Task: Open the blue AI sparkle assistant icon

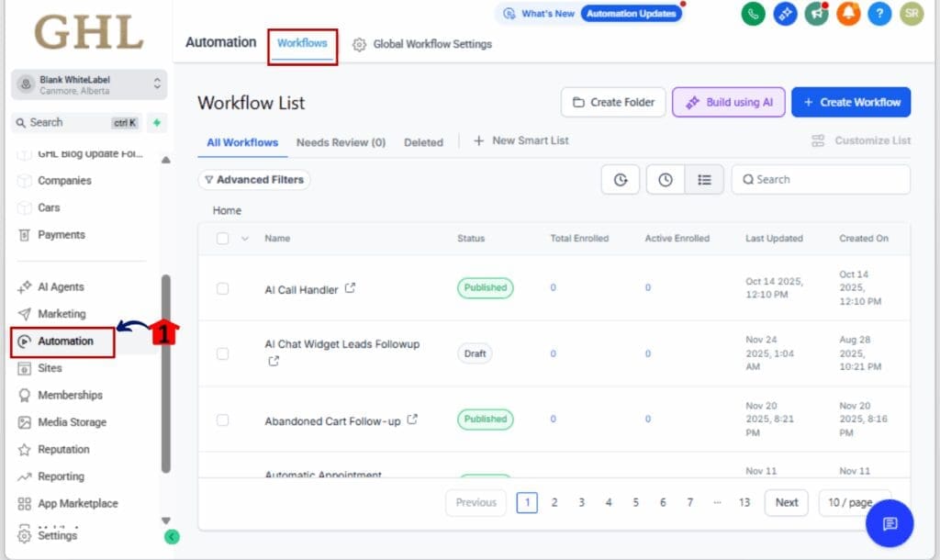Action: tap(785, 13)
